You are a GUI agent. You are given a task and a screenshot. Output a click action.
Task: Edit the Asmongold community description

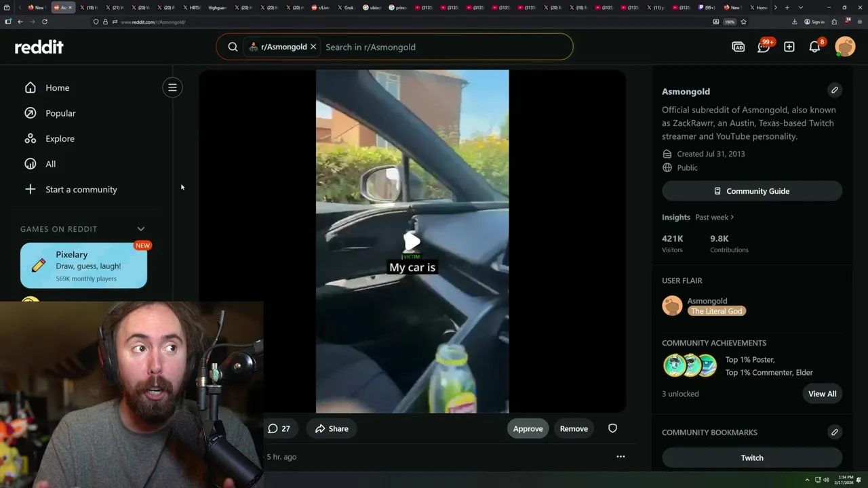tap(835, 90)
